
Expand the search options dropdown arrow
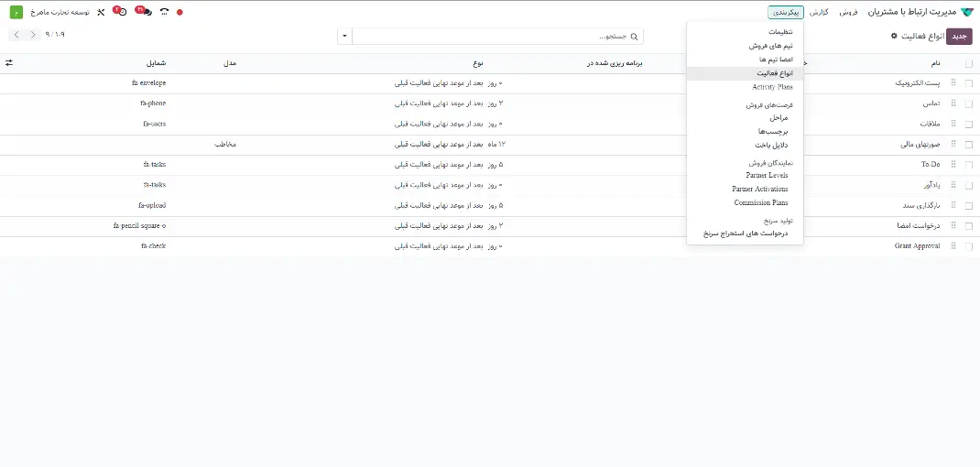(x=344, y=37)
